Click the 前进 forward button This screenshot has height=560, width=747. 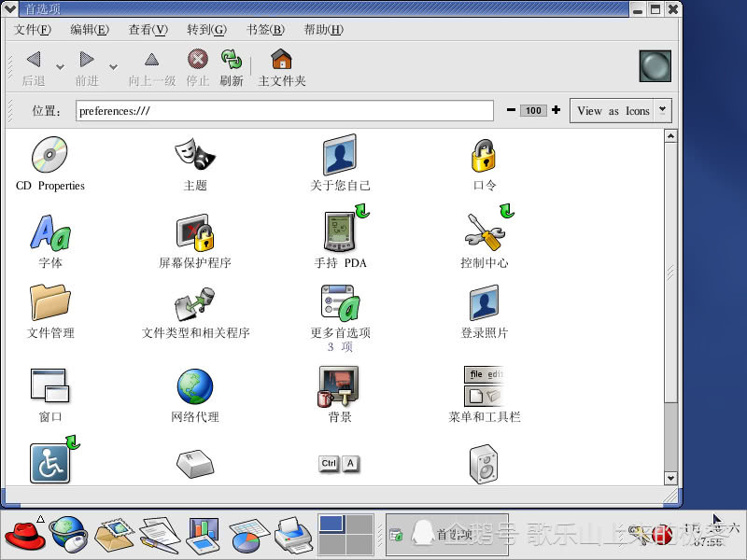tap(87, 68)
